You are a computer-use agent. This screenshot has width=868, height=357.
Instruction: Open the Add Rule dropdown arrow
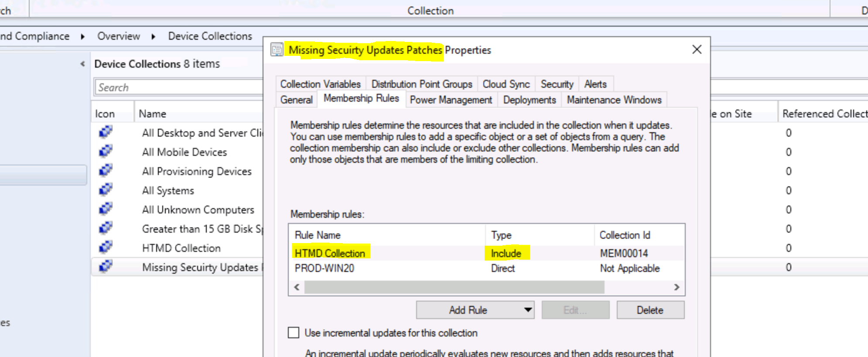click(x=528, y=310)
